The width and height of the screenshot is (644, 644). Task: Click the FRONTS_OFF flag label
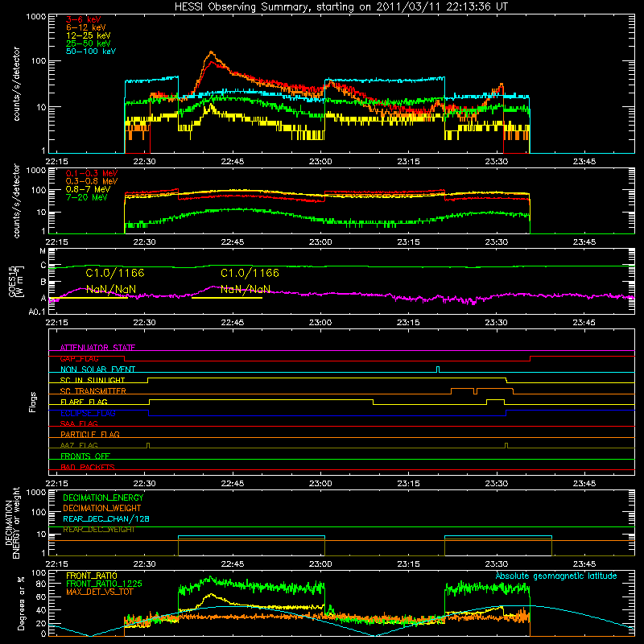tap(85, 456)
